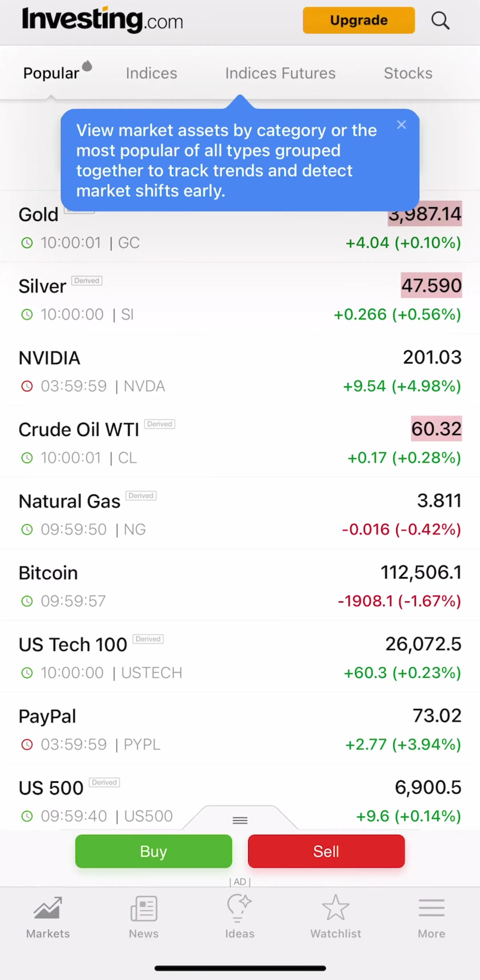480x980 pixels.
Task: Tap the flame icon beside Popular
Action: tap(87, 66)
